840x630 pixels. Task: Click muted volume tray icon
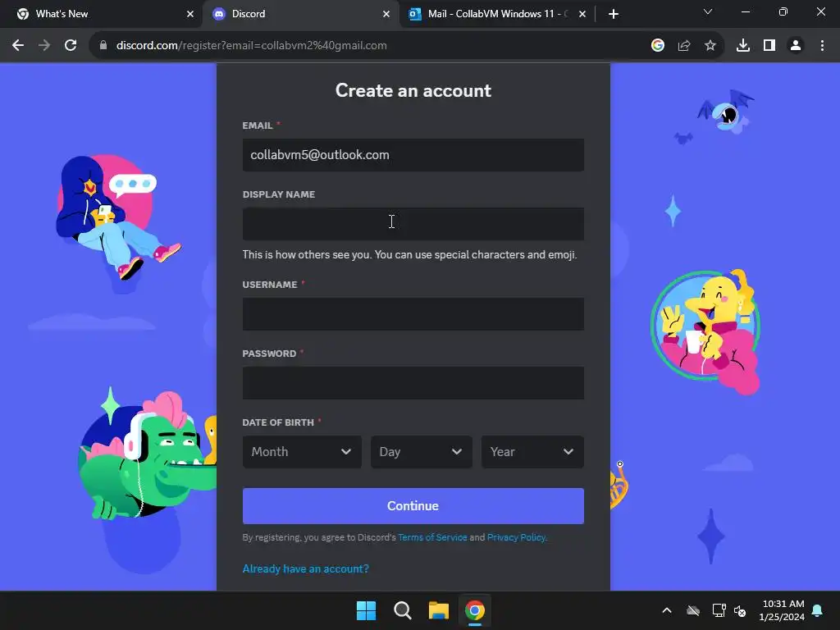[x=741, y=610]
